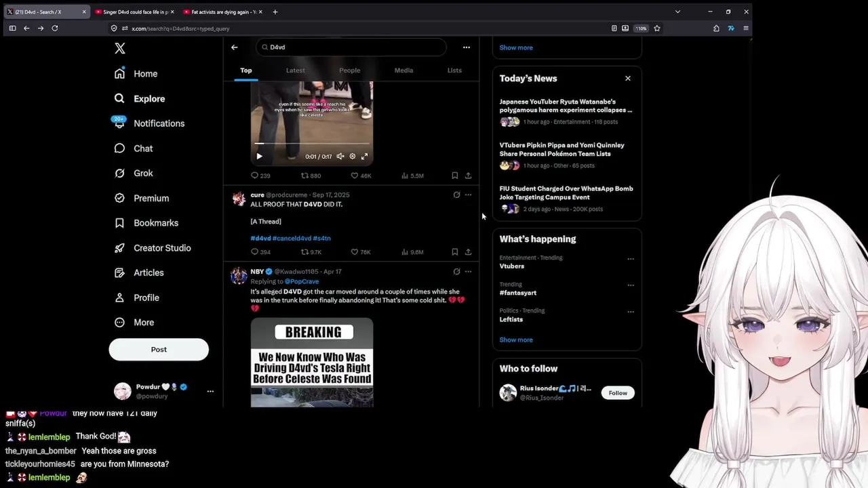Repost the video post with 880 reposts
This screenshot has height=488, width=868.
(311, 176)
